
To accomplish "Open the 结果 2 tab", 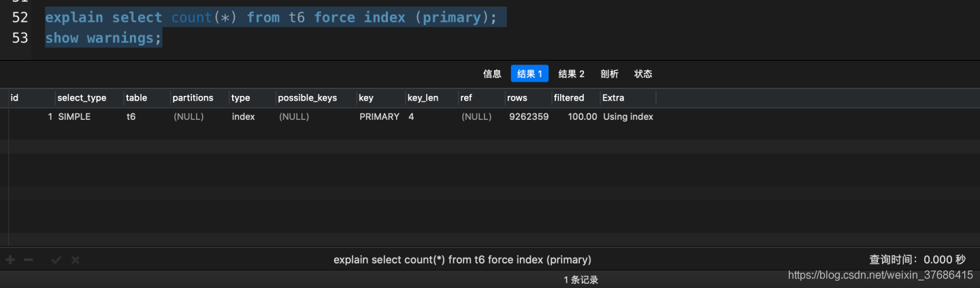I will (572, 74).
